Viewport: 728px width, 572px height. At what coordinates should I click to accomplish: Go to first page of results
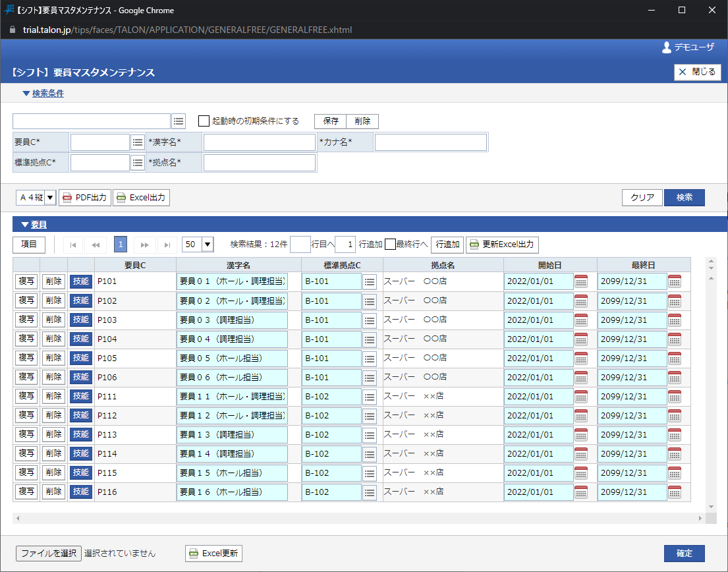73,244
